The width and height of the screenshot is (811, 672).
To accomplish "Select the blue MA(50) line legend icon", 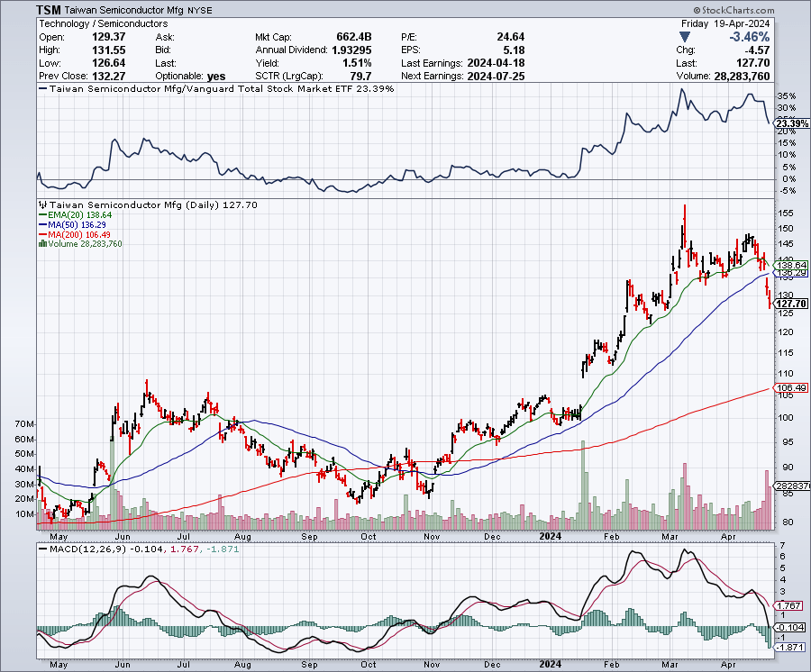I will pyautogui.click(x=42, y=224).
